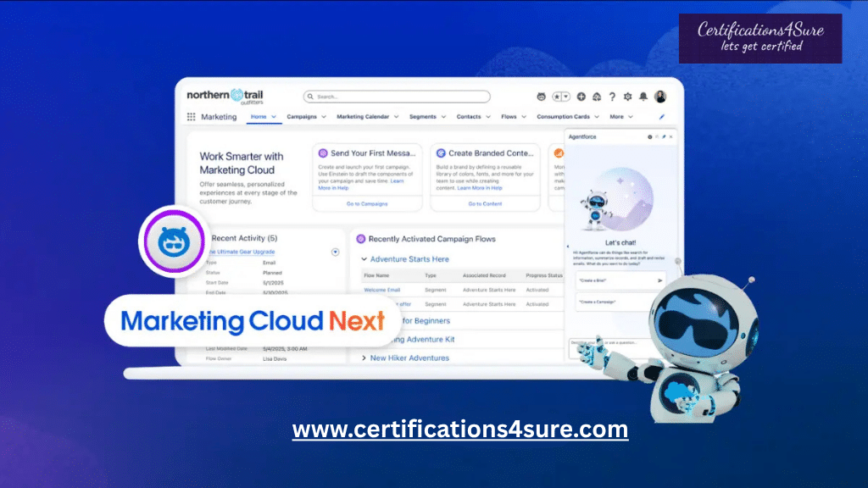This screenshot has width=868, height=488.
Task: Click the user profile avatar
Action: coord(659,97)
